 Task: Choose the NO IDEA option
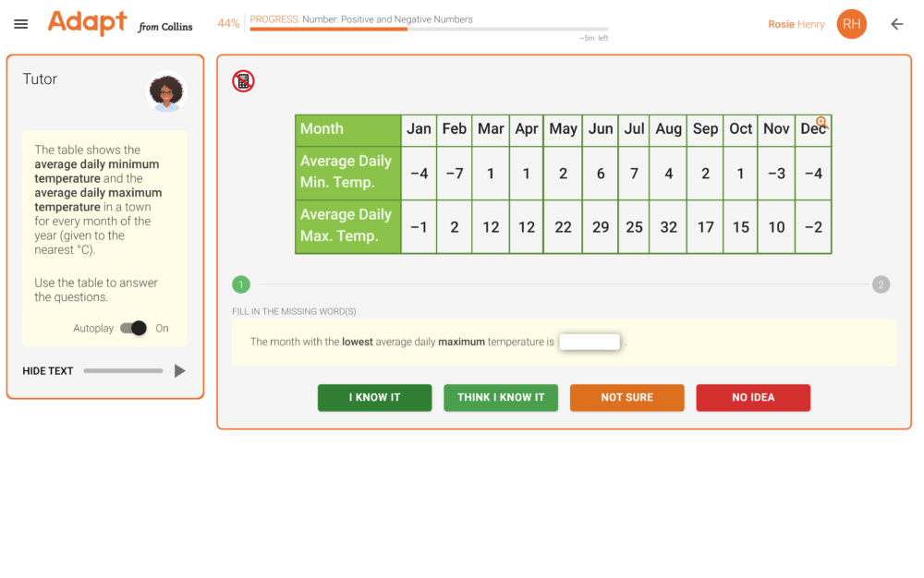click(753, 397)
